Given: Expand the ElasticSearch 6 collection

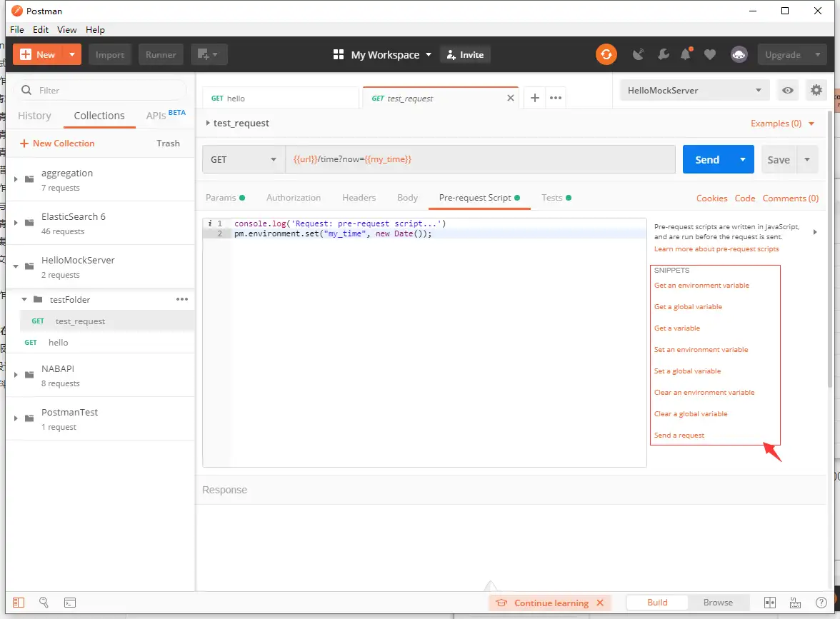Looking at the screenshot, I should (x=16, y=223).
